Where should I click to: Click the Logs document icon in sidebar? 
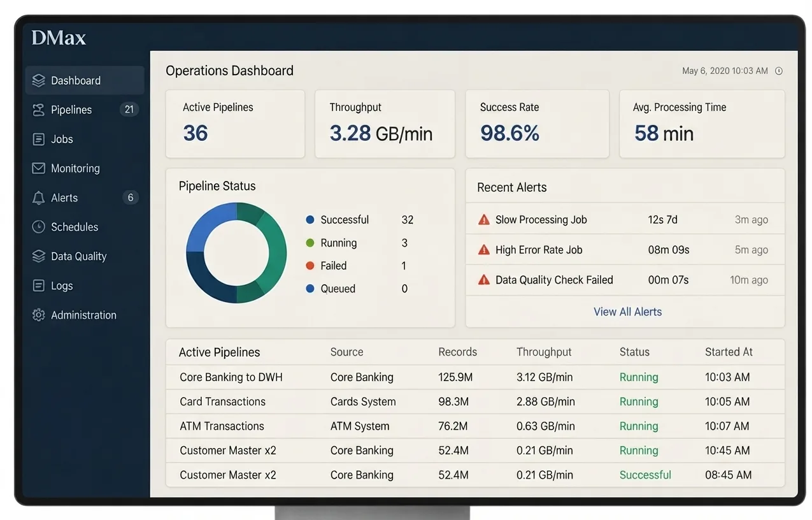coord(38,285)
